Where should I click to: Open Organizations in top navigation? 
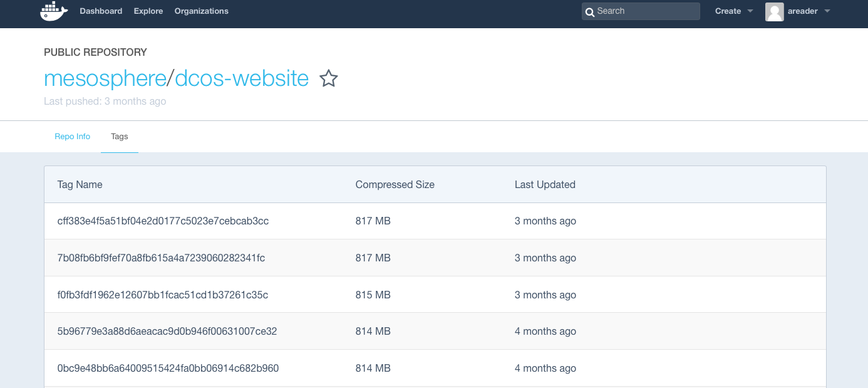point(202,11)
